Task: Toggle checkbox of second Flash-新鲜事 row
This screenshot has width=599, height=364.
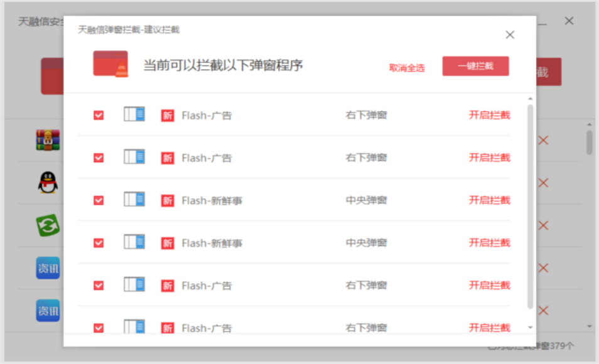Action: click(99, 243)
